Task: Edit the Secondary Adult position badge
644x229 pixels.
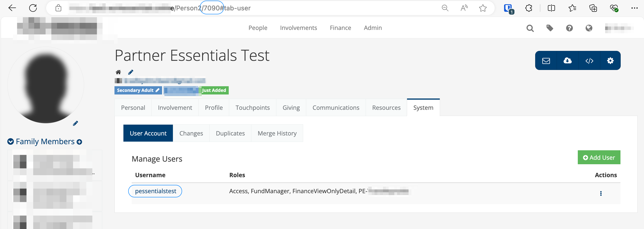Action: tap(138, 90)
